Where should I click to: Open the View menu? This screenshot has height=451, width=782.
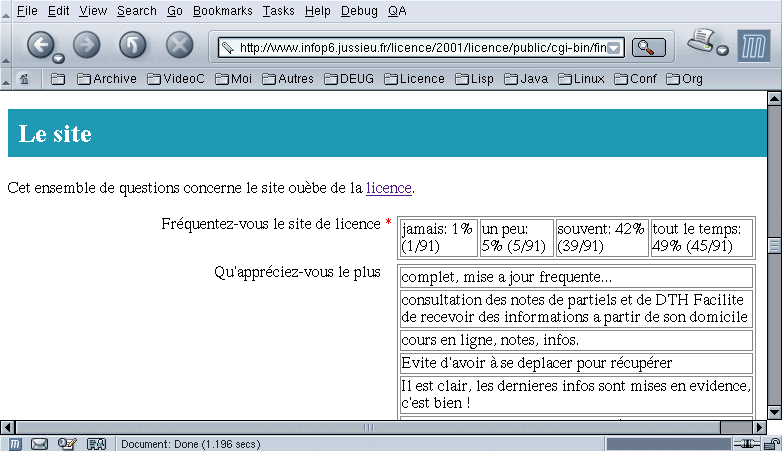[x=93, y=10]
